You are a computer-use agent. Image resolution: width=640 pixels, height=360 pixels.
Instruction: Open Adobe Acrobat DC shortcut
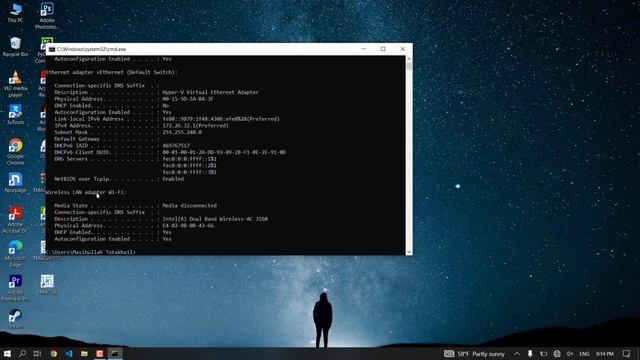15,220
